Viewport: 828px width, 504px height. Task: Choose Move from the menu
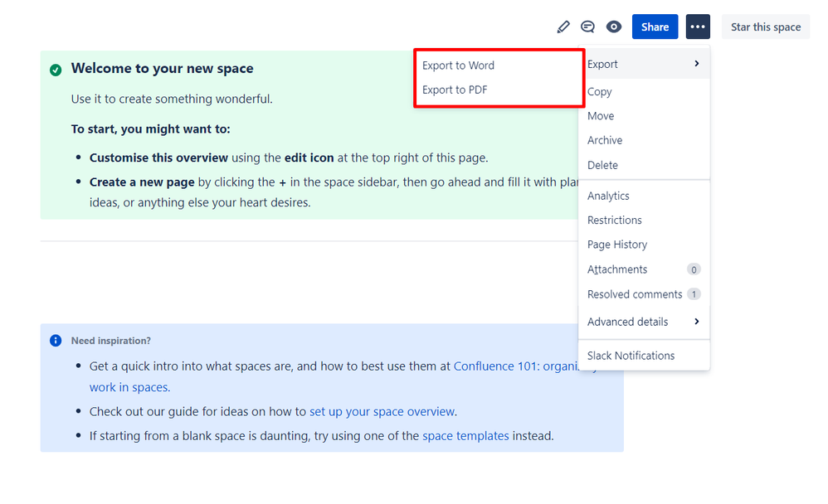[x=644, y=116]
